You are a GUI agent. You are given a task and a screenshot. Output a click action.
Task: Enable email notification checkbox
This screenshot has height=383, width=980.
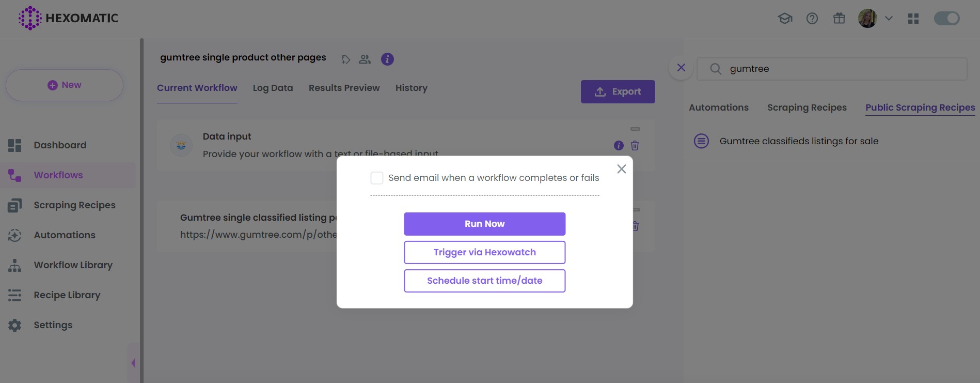click(x=377, y=178)
